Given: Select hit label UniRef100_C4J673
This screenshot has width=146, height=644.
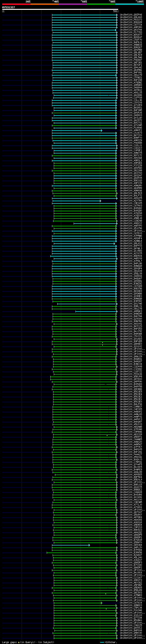Looking at the screenshot, I should [x=131, y=133].
